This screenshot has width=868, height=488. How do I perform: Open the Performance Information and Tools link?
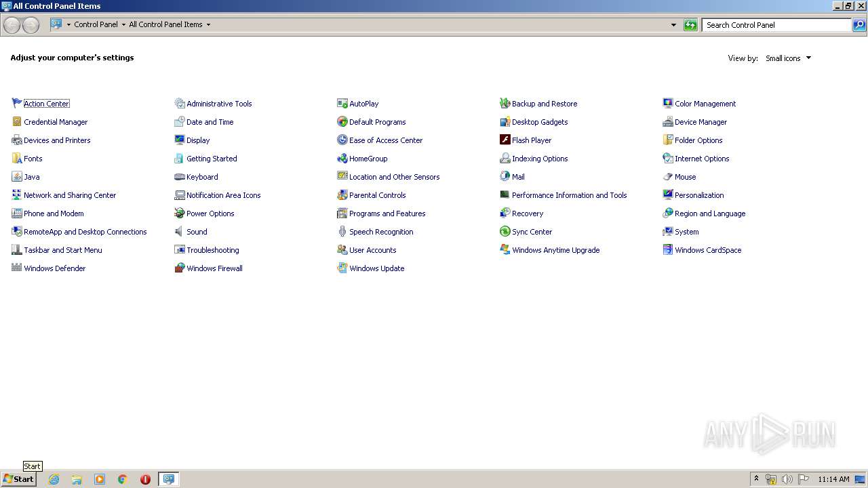click(x=569, y=195)
